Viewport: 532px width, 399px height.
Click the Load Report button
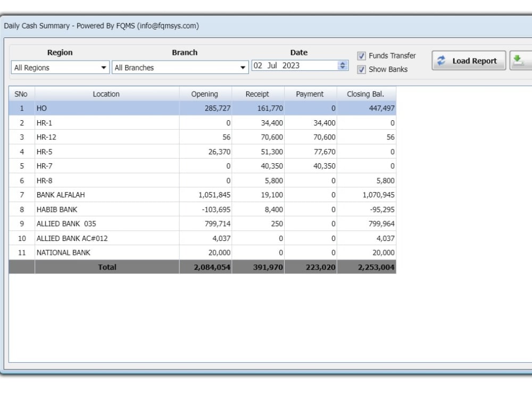tap(469, 61)
